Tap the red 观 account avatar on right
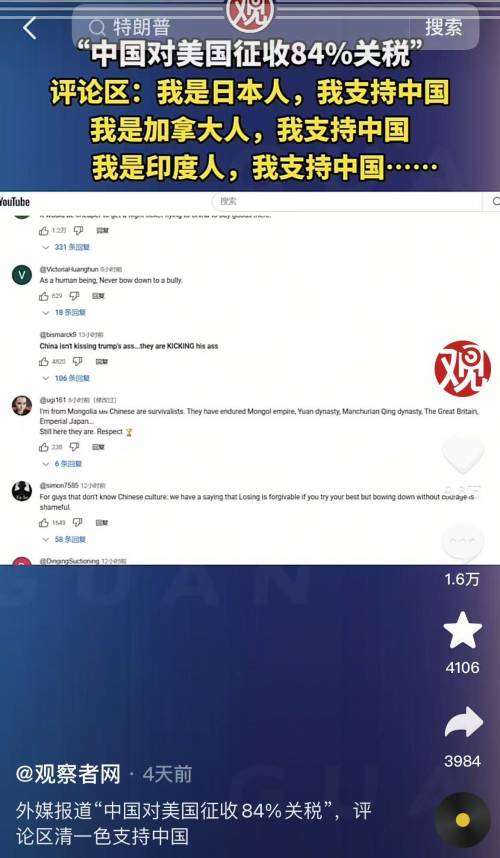This screenshot has width=500, height=858. click(x=463, y=368)
